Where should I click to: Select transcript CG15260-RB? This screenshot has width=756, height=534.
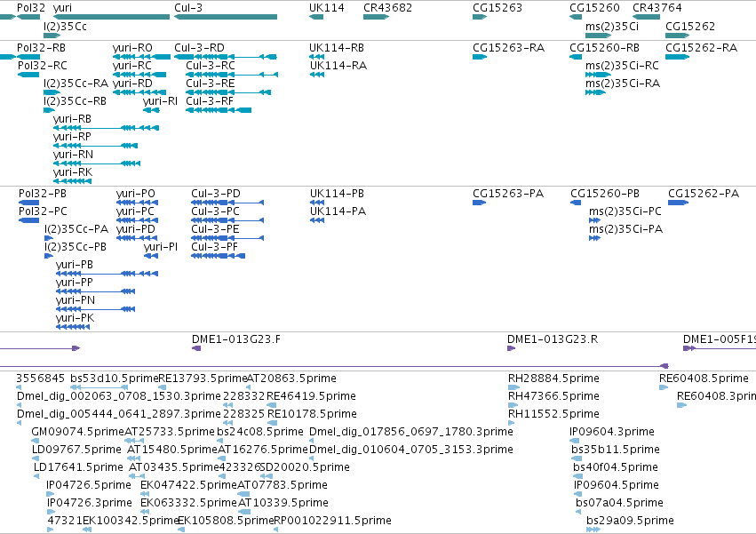click(x=576, y=57)
